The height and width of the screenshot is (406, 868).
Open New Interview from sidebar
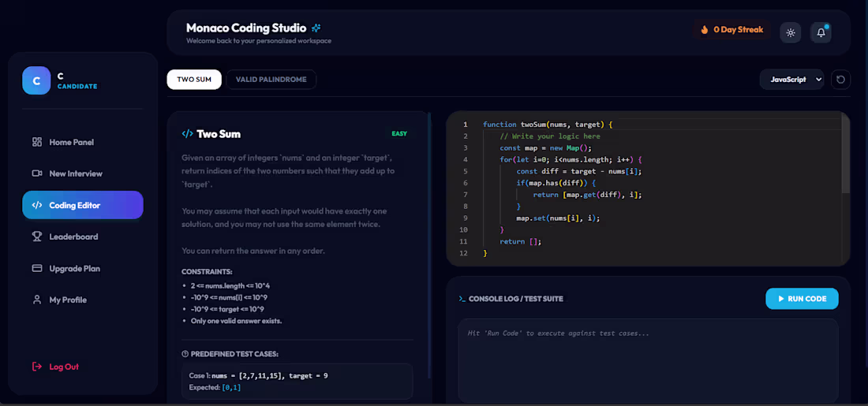pyautogui.click(x=83, y=173)
